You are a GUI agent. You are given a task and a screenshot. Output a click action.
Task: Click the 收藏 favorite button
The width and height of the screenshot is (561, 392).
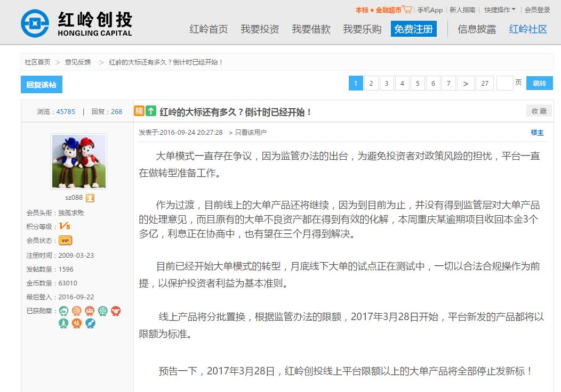[539, 111]
